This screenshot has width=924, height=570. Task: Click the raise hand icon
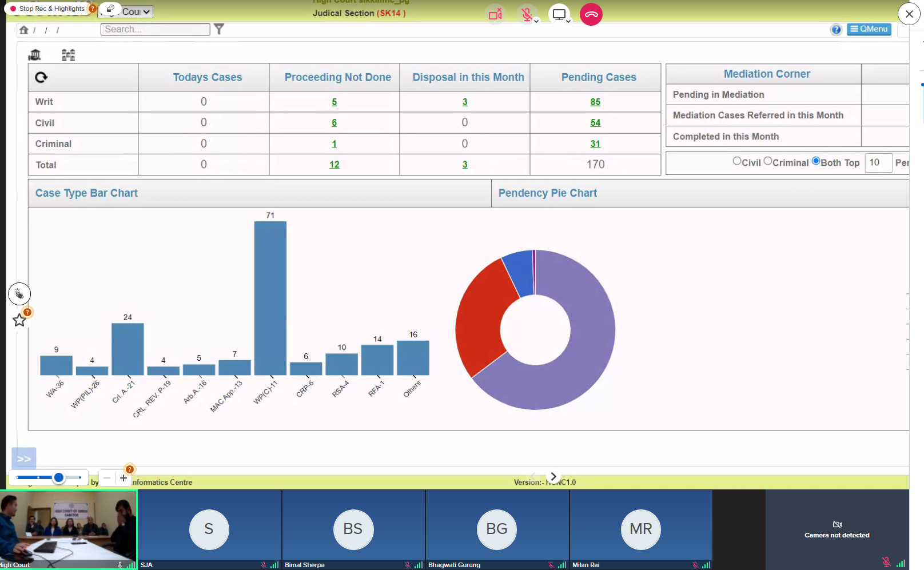coord(19,294)
